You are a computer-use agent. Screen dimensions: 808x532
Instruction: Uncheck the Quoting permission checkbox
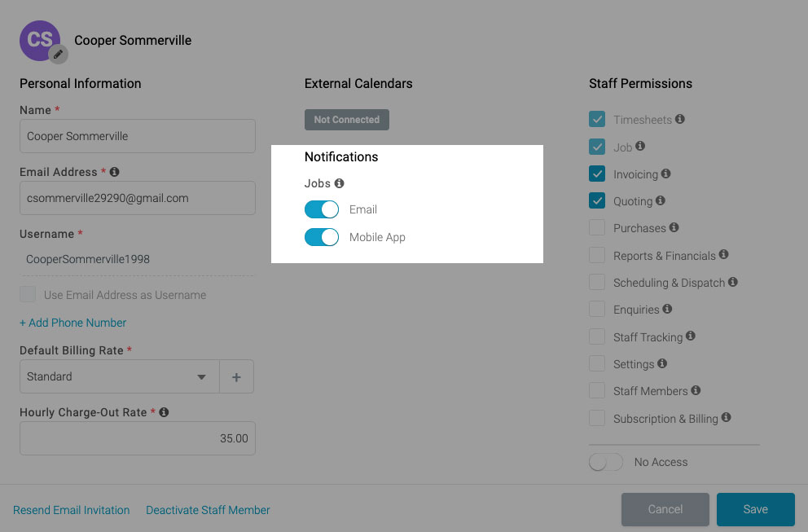(x=597, y=200)
